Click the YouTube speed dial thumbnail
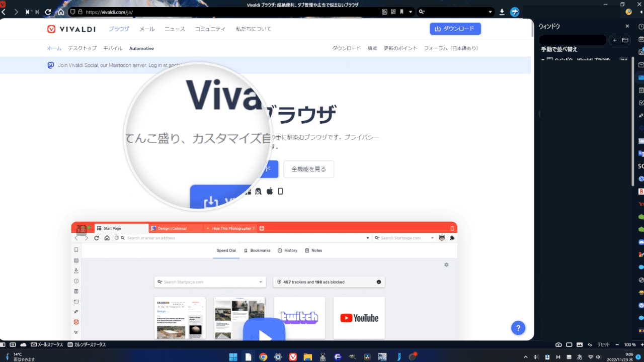 point(359,318)
